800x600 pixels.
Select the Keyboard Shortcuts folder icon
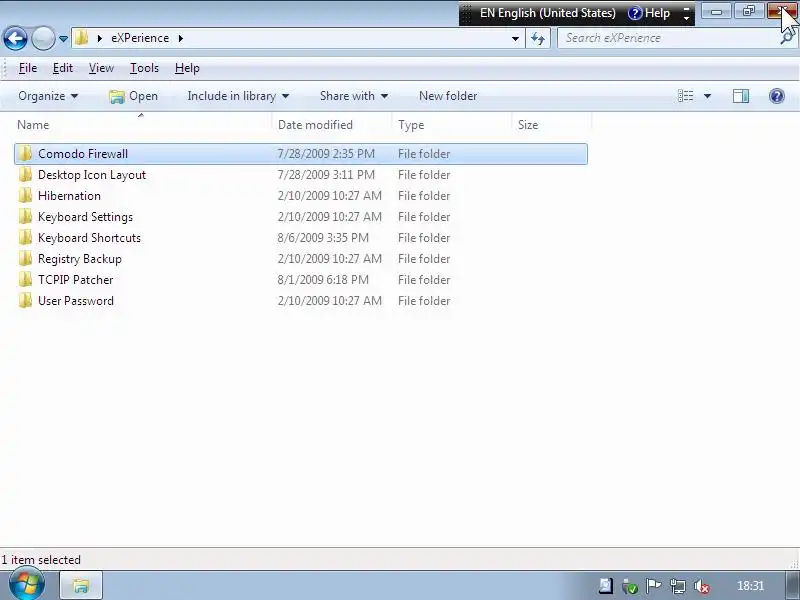25,237
